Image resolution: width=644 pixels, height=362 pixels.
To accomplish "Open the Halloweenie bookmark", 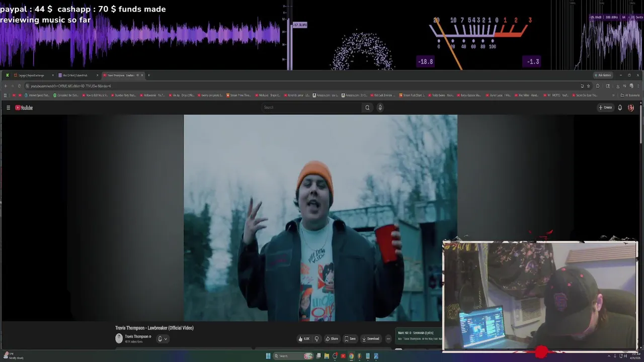I will [152, 95].
